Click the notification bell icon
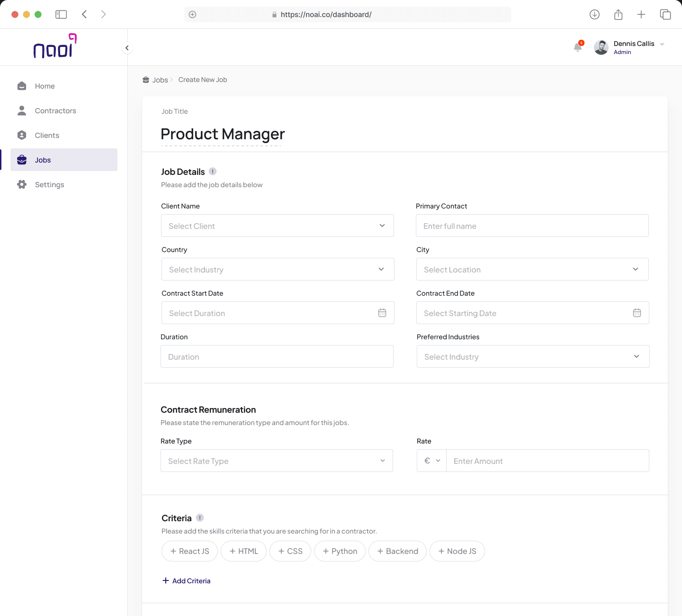This screenshot has width=682, height=616. coord(578,47)
